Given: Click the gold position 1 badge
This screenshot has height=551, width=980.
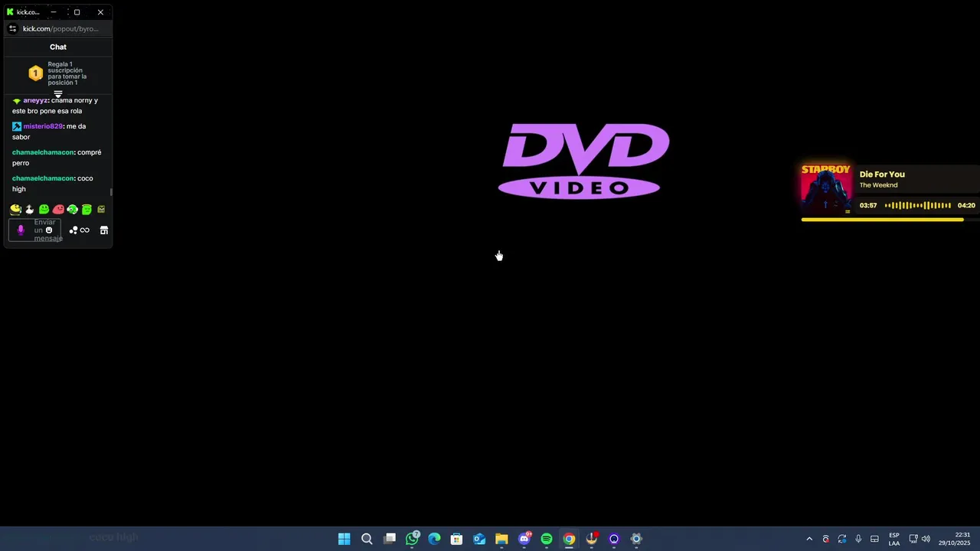Looking at the screenshot, I should (x=35, y=73).
